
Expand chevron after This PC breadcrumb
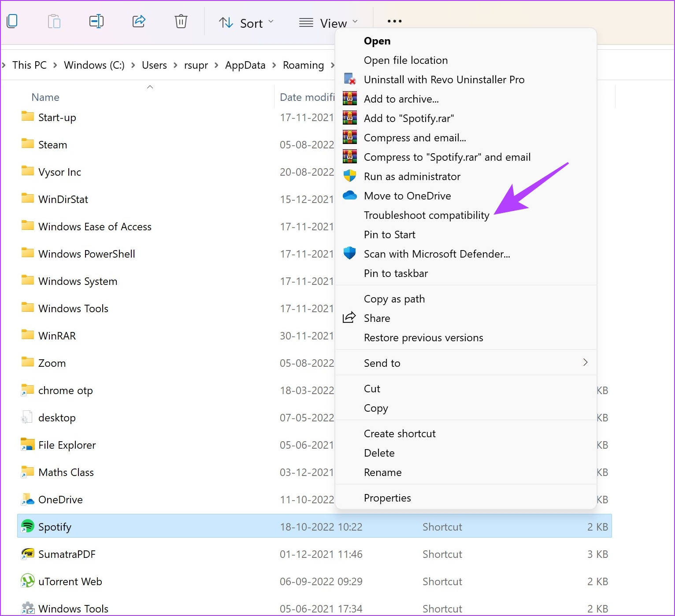pyautogui.click(x=55, y=65)
